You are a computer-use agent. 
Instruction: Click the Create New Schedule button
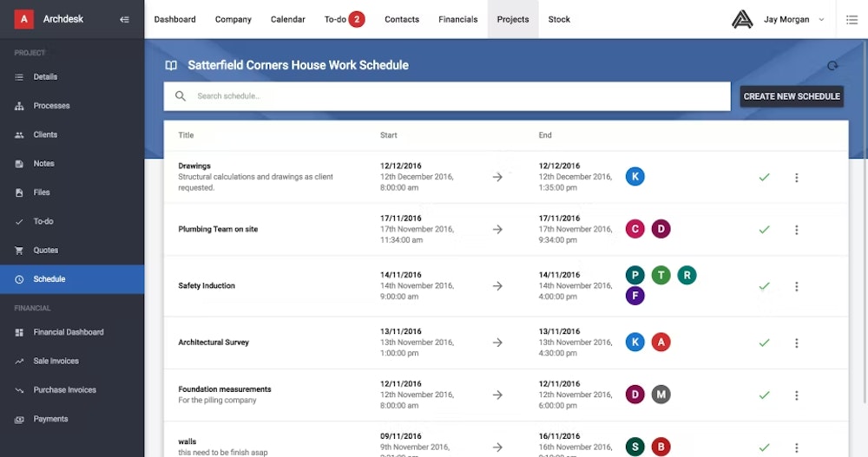(792, 96)
